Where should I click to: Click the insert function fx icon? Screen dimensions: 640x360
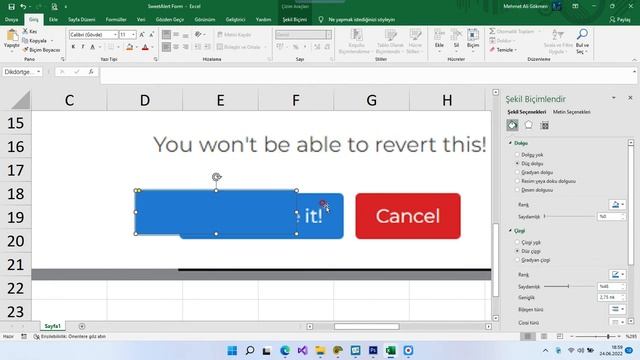click(x=91, y=72)
